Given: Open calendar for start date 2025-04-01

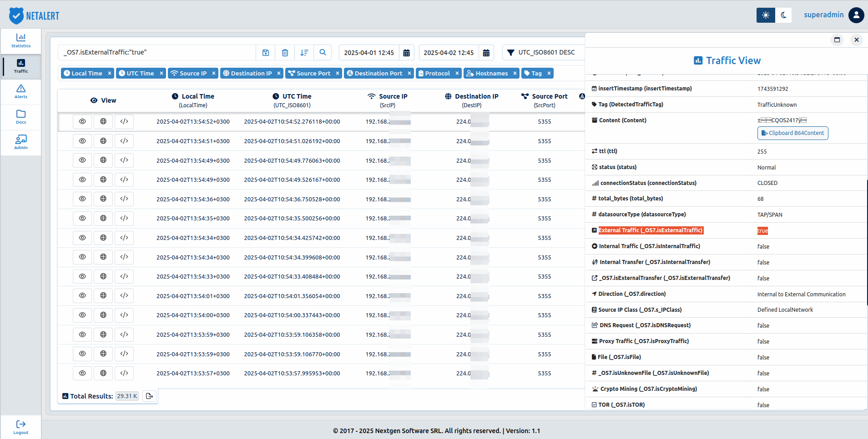Looking at the screenshot, I should click(x=407, y=53).
